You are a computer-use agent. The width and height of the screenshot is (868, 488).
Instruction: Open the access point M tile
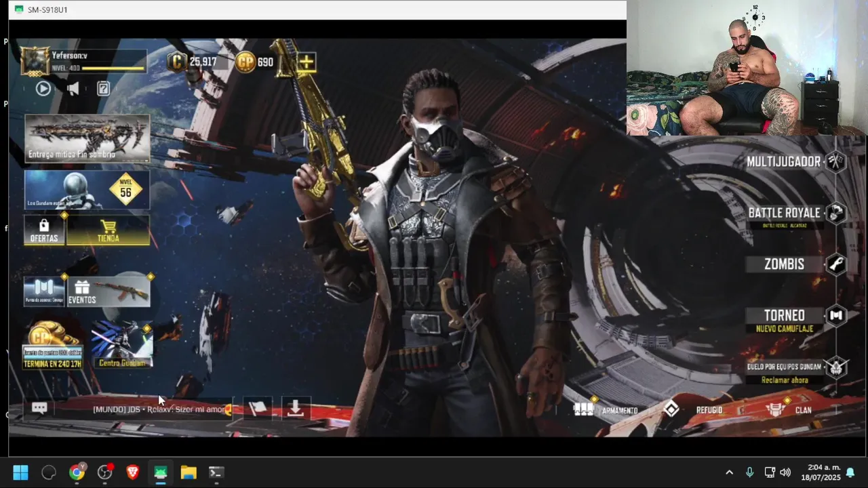[44, 291]
